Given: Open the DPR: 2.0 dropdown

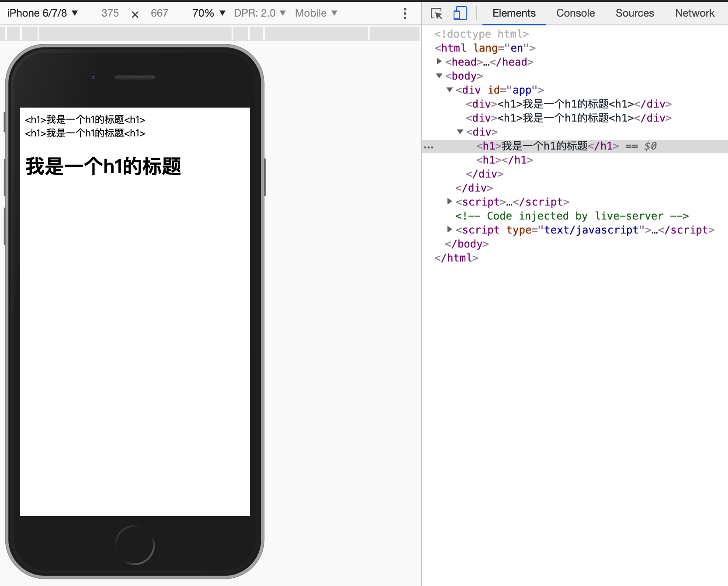Looking at the screenshot, I should click(260, 13).
